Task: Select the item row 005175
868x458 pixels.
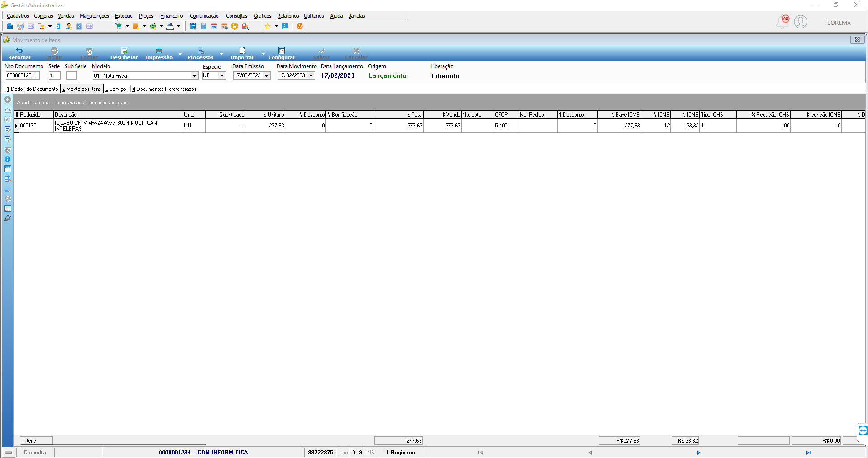Action: point(439,126)
